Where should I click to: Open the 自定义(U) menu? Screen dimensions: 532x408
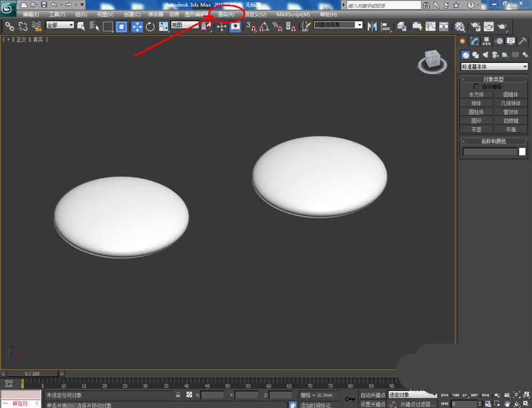coord(255,14)
